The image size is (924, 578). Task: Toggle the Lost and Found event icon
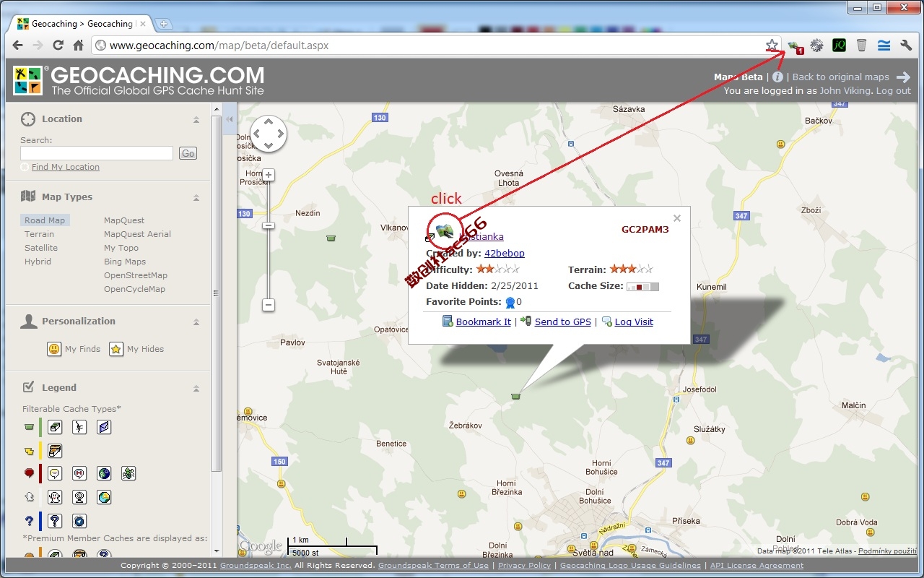128,474
